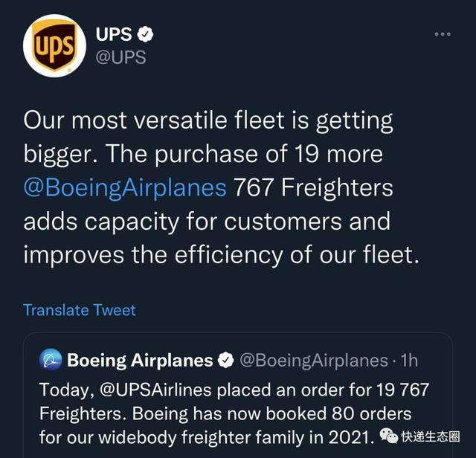Open blue @BoeingAirplanes mention in tweet body
This screenshot has height=458, width=476.
point(125,188)
